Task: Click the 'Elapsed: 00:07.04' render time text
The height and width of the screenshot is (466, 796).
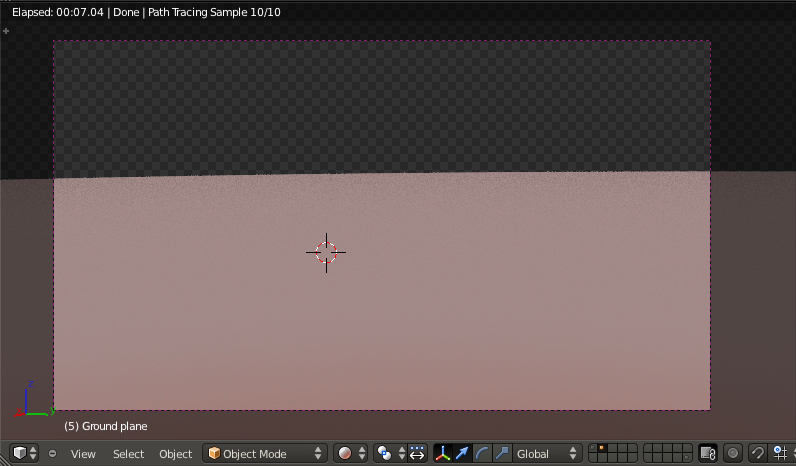Action: click(58, 12)
